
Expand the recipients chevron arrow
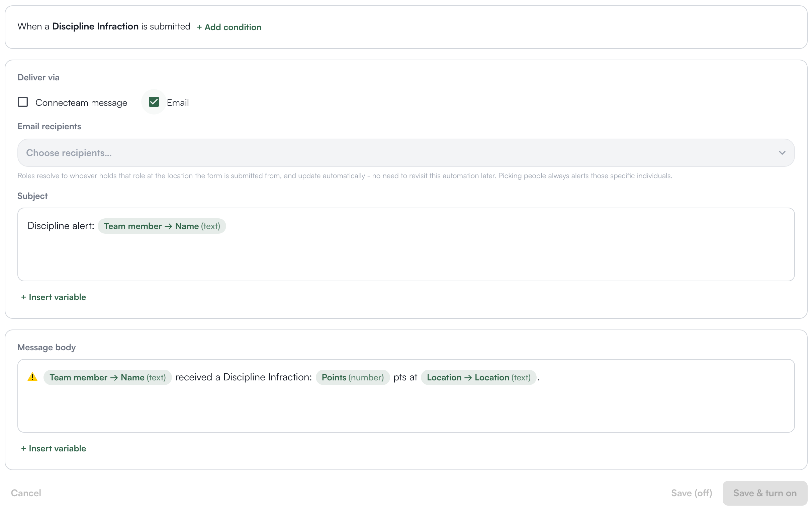tap(782, 153)
